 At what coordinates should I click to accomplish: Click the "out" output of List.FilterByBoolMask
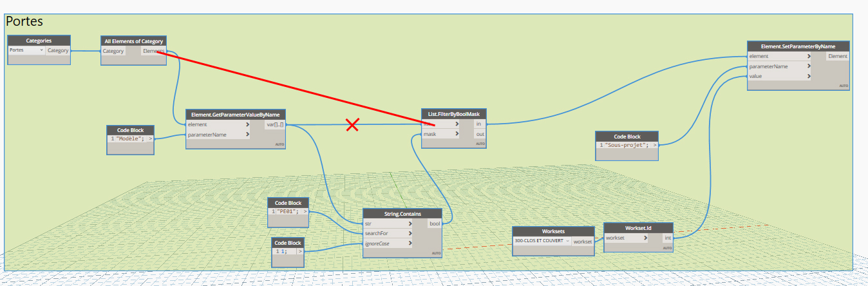coord(480,134)
